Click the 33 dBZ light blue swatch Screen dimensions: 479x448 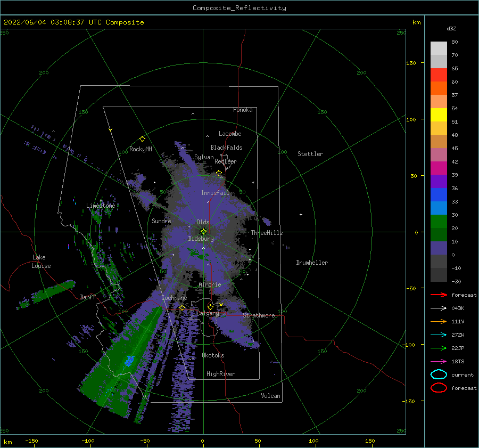pyautogui.click(x=439, y=208)
